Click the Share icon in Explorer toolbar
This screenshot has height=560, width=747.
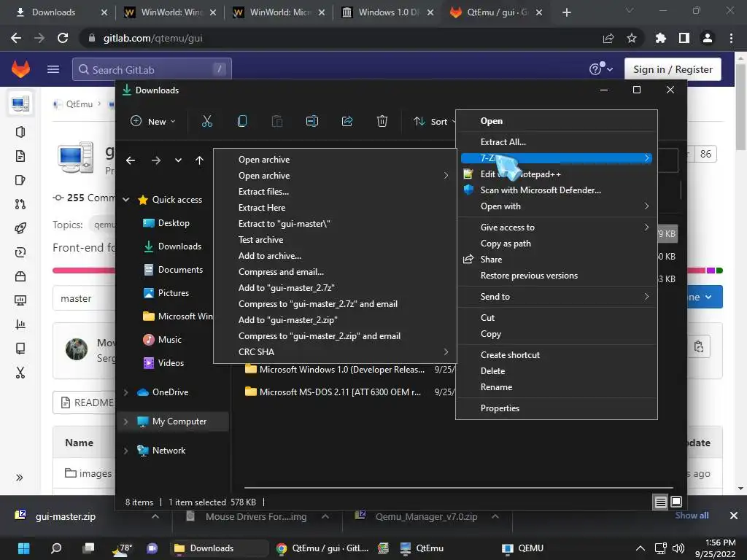point(347,122)
